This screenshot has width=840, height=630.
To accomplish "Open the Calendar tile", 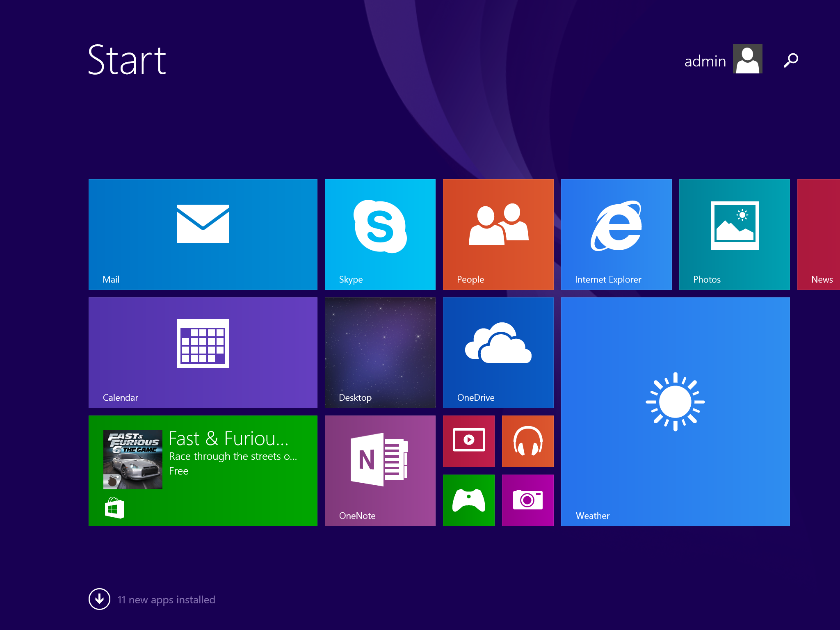I will pos(203,352).
